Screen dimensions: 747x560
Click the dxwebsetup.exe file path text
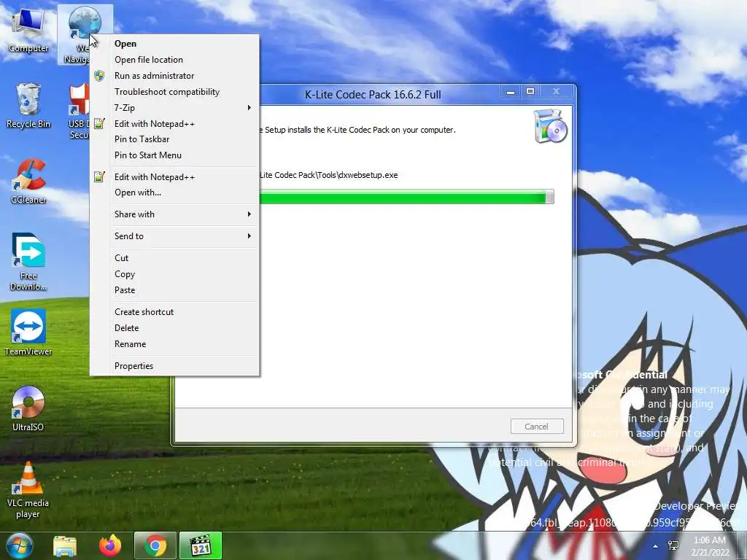pyautogui.click(x=329, y=175)
